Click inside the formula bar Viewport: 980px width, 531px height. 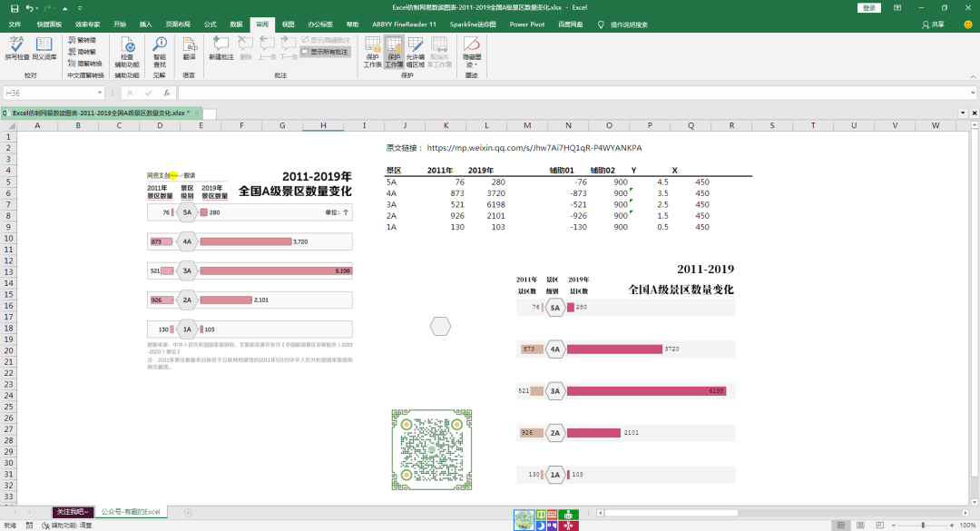click(573, 93)
